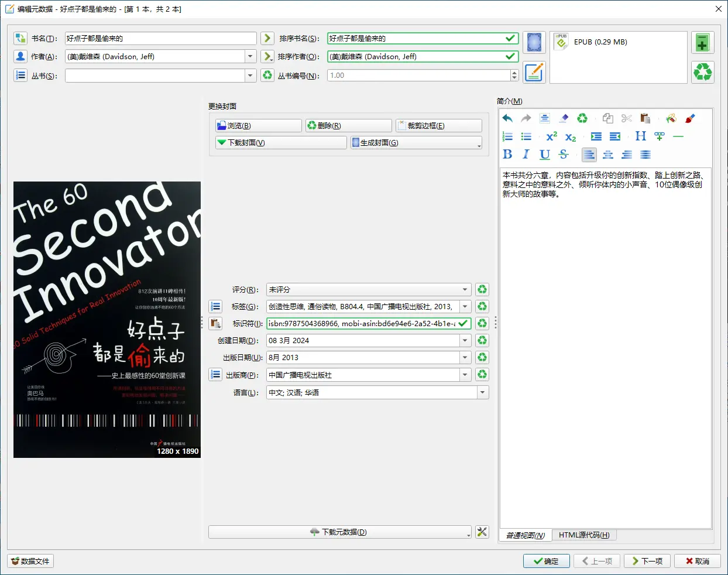Click the paste identifier icon beside 标识符
Viewport: 728px width, 575px height.
pos(215,323)
